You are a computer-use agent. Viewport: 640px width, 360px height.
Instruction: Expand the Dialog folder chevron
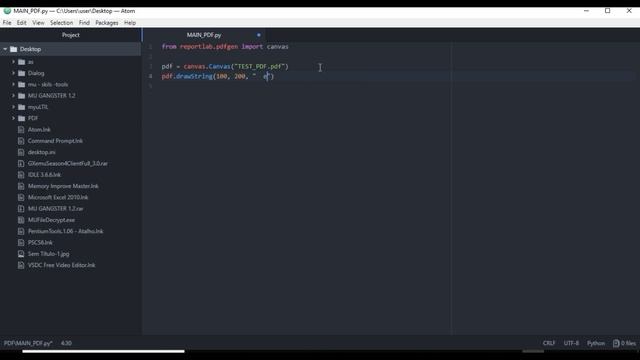coord(13,73)
